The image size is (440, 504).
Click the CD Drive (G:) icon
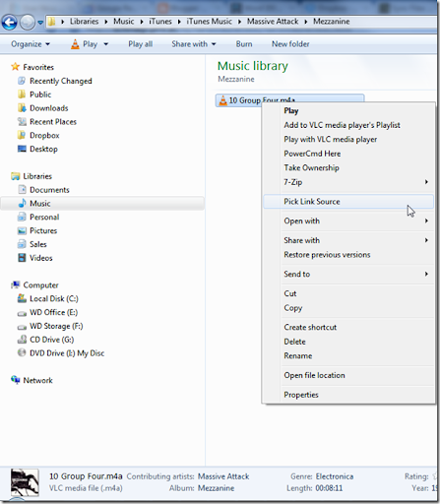22,340
